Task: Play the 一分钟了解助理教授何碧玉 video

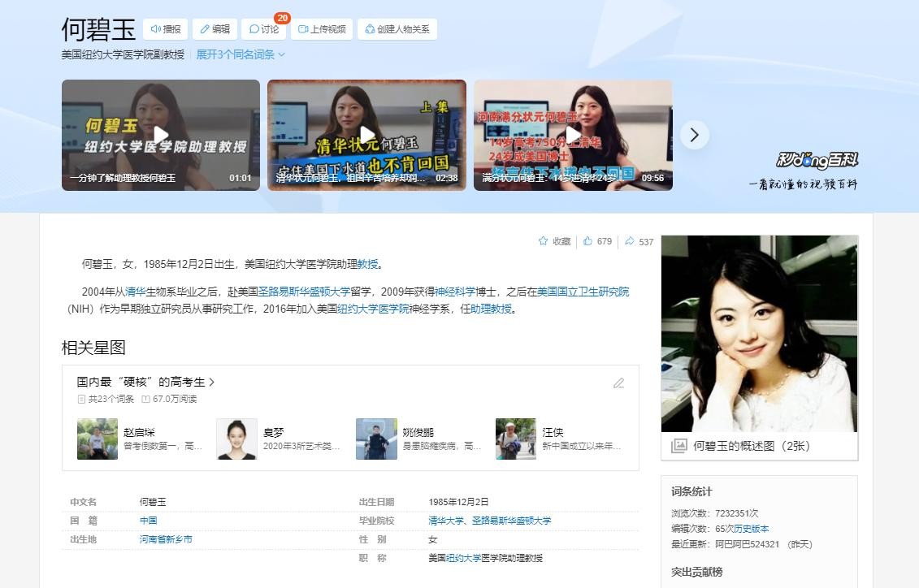Action: (x=161, y=135)
